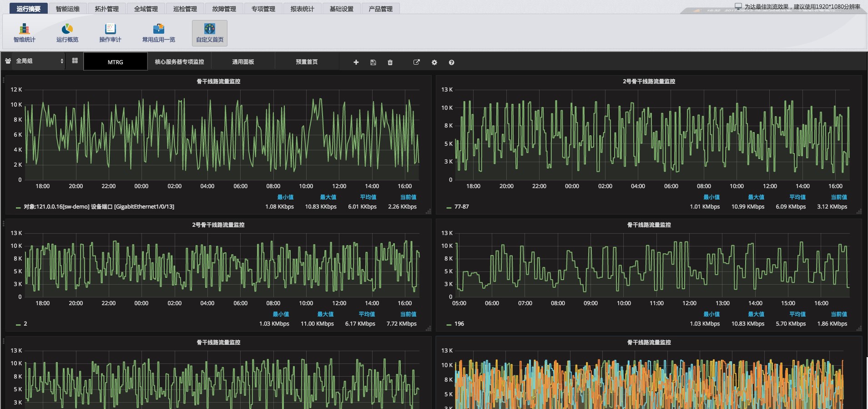This screenshot has height=409, width=868.
Task: Click the share/export external link icon
Action: tap(416, 62)
